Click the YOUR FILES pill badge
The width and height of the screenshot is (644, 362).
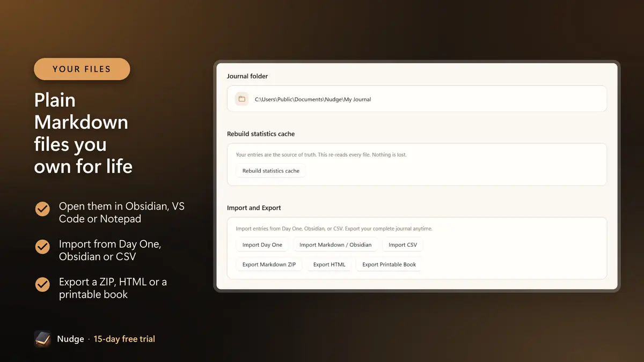point(82,69)
